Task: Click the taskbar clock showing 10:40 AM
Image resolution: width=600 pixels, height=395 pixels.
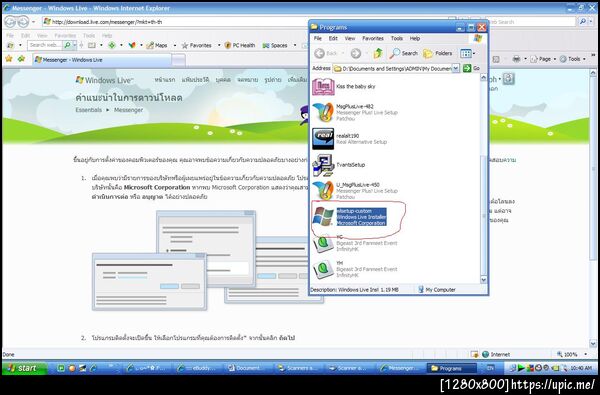Action: click(581, 368)
